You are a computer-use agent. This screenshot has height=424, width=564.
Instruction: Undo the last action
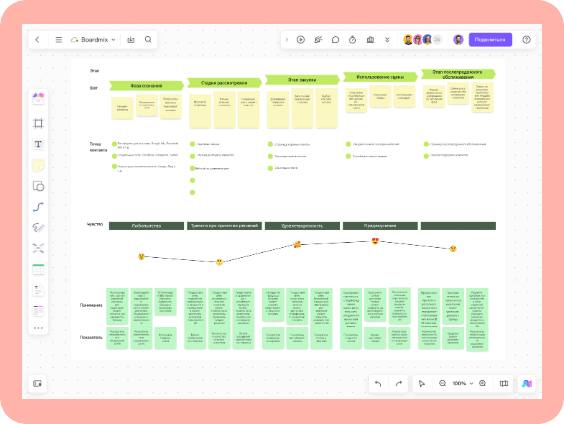click(378, 384)
